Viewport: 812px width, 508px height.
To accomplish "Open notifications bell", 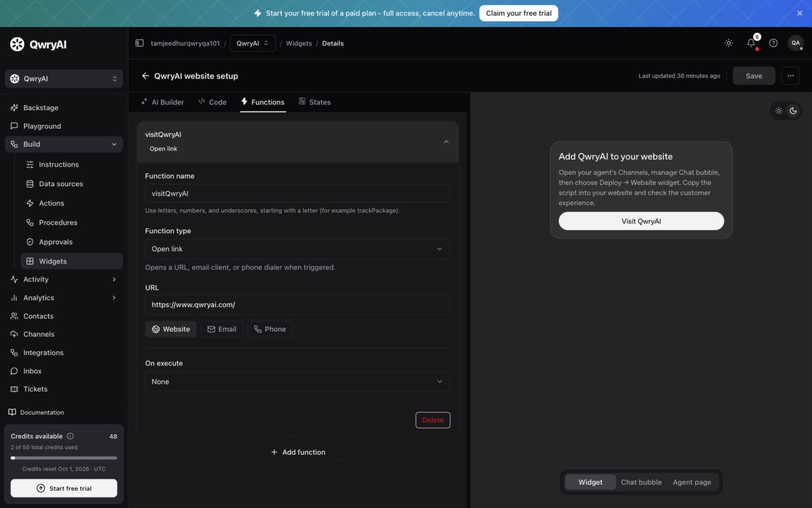I will pyautogui.click(x=751, y=43).
